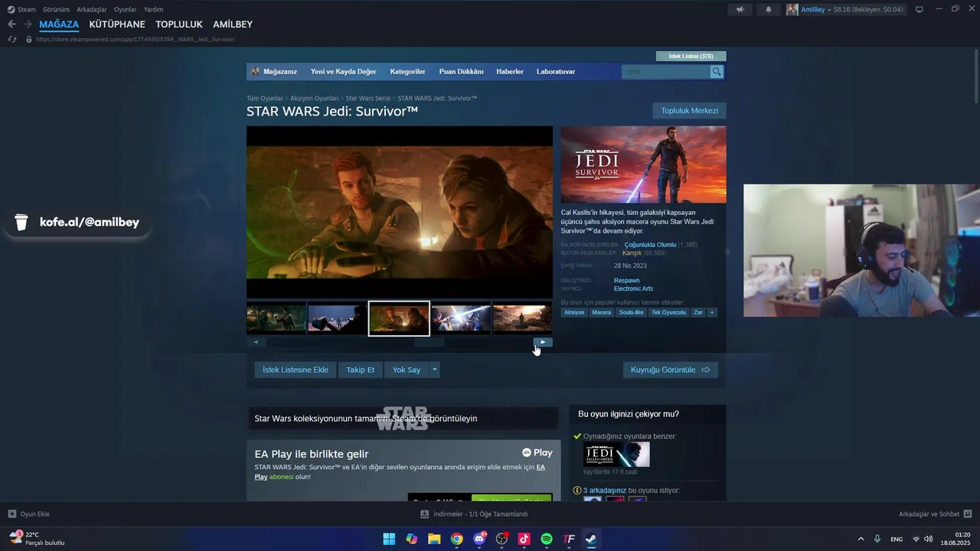Click the Souls-like tag
Screen dimensions: 980x551
[x=632, y=312]
